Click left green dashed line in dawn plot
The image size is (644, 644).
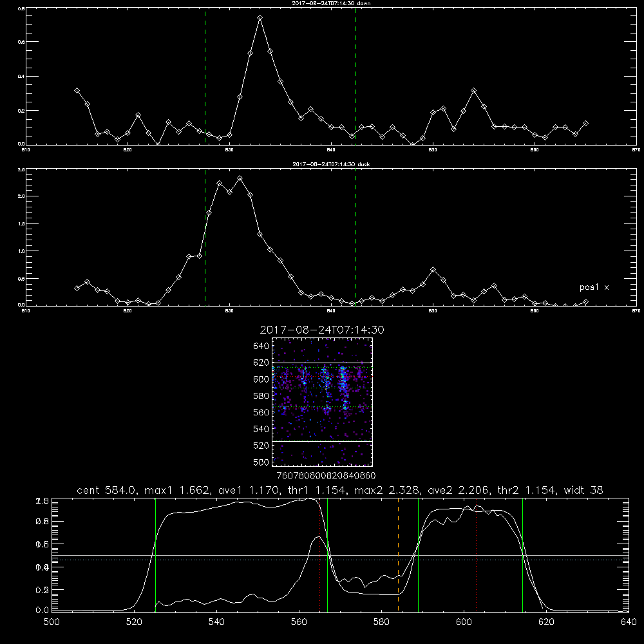pyautogui.click(x=205, y=77)
